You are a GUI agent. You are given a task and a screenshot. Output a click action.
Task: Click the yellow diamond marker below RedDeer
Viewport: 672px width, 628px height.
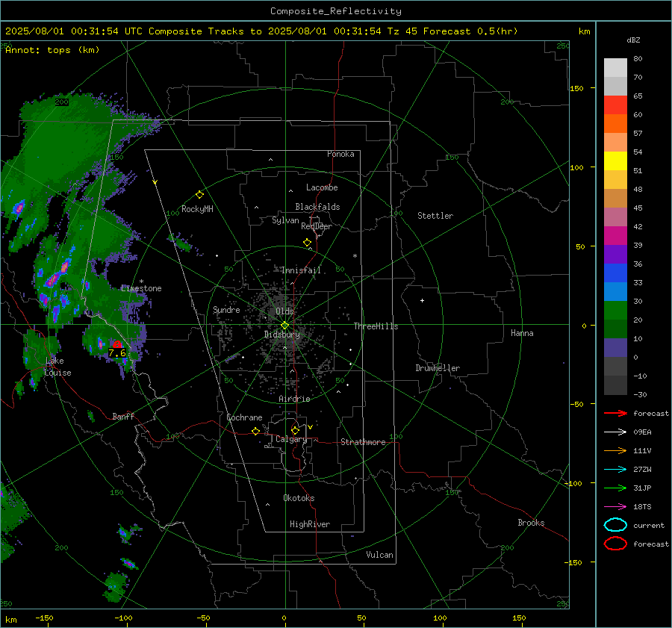(307, 243)
